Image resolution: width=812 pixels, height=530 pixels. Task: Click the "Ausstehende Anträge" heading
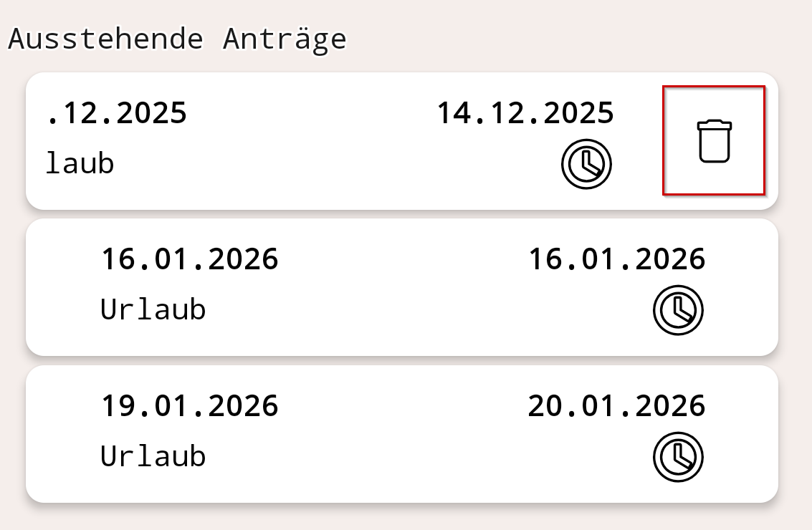pyautogui.click(x=177, y=39)
